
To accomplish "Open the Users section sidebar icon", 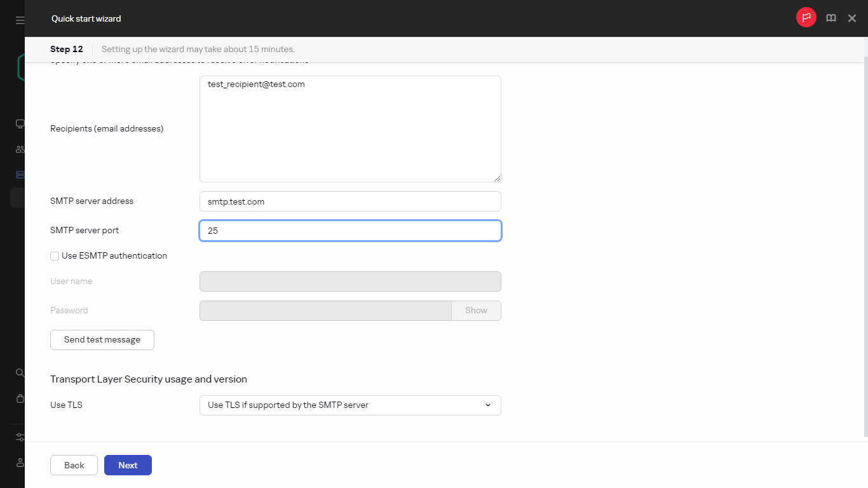I will [20, 149].
